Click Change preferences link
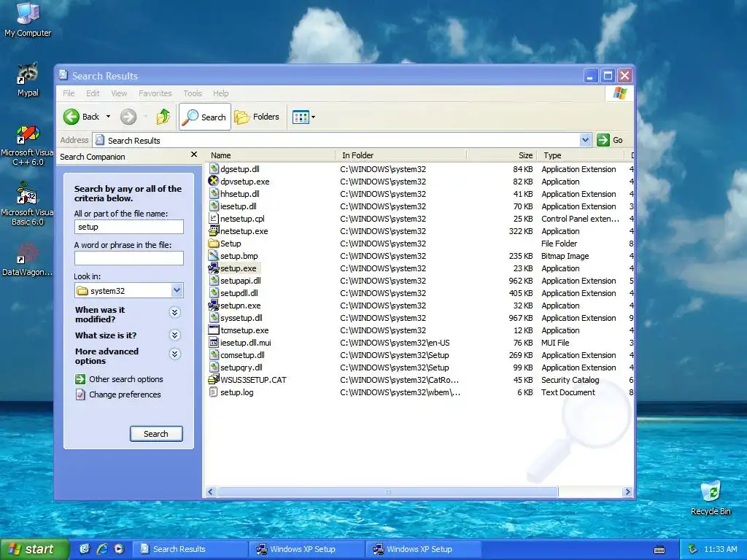The image size is (747, 560). click(125, 394)
